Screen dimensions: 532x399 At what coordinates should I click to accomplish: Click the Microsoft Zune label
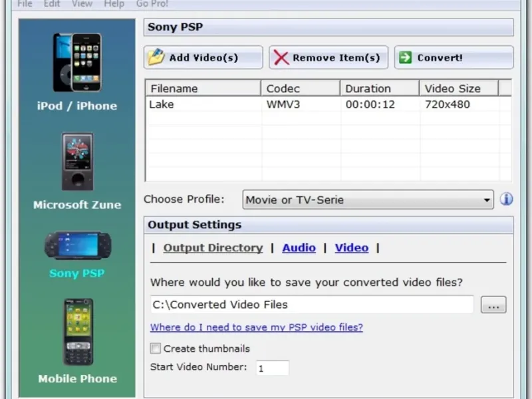(x=77, y=205)
